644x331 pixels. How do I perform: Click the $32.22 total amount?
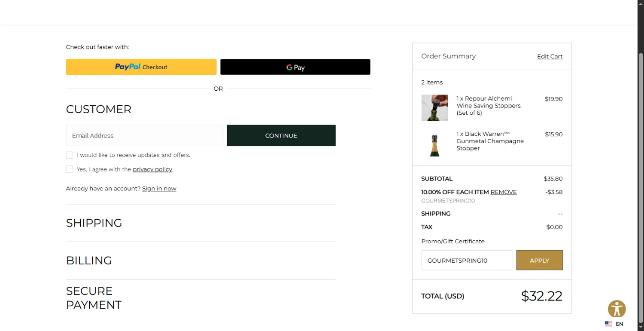542,296
